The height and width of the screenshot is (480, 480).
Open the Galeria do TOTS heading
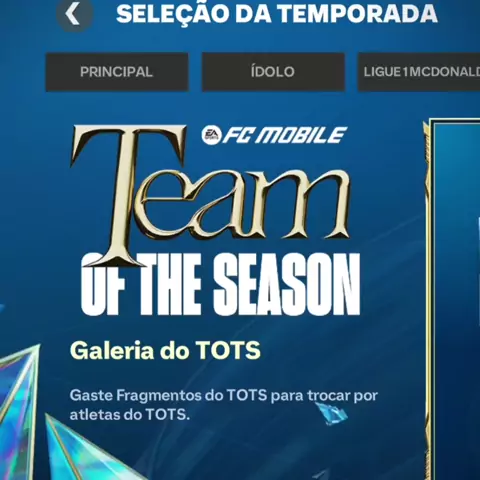(165, 350)
